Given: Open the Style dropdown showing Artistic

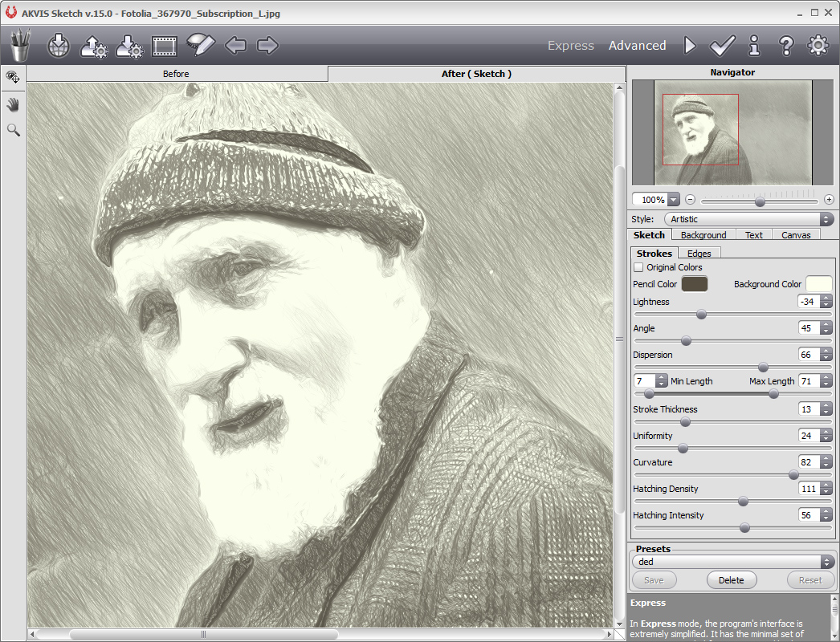Looking at the screenshot, I should 748,219.
